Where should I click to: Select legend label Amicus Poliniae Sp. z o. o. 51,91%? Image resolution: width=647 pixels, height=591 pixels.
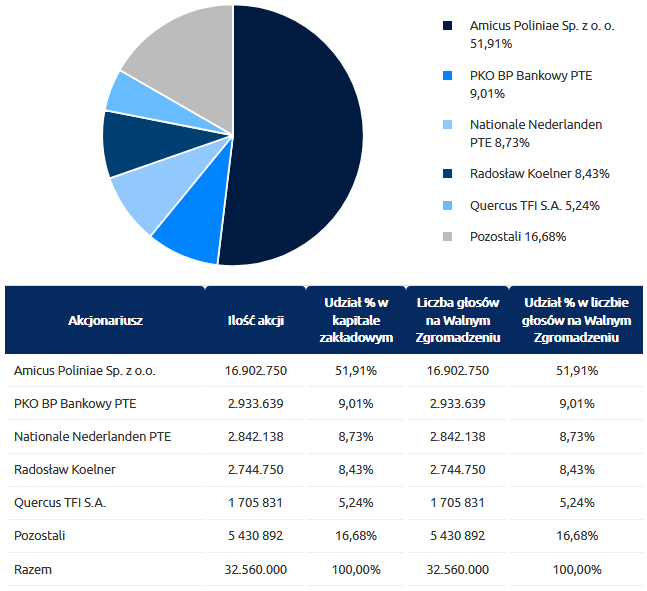point(542,35)
